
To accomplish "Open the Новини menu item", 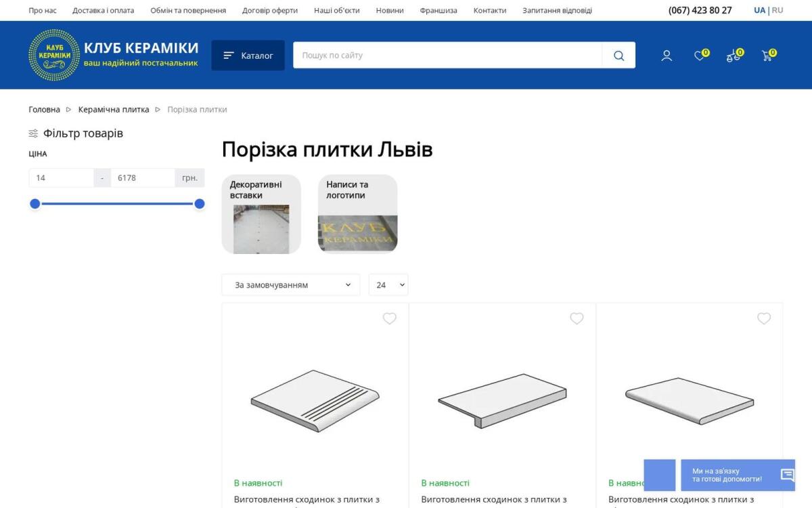I will pyautogui.click(x=390, y=10).
